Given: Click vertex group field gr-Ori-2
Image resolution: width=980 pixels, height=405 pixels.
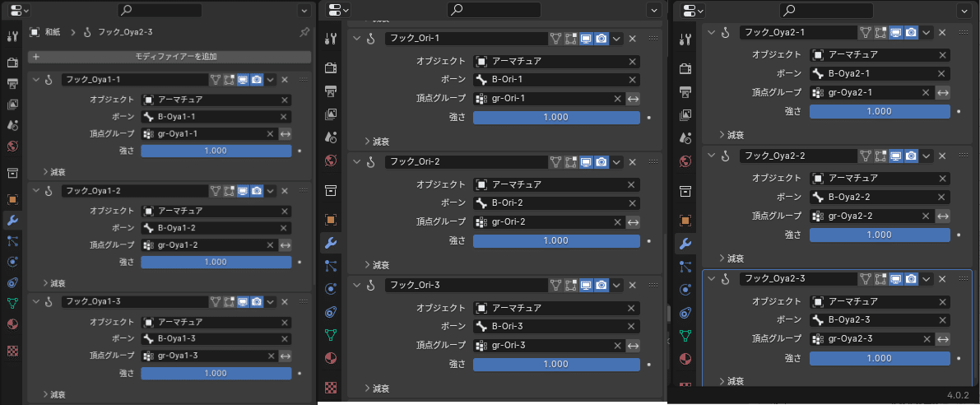Looking at the screenshot, I should (x=548, y=222).
